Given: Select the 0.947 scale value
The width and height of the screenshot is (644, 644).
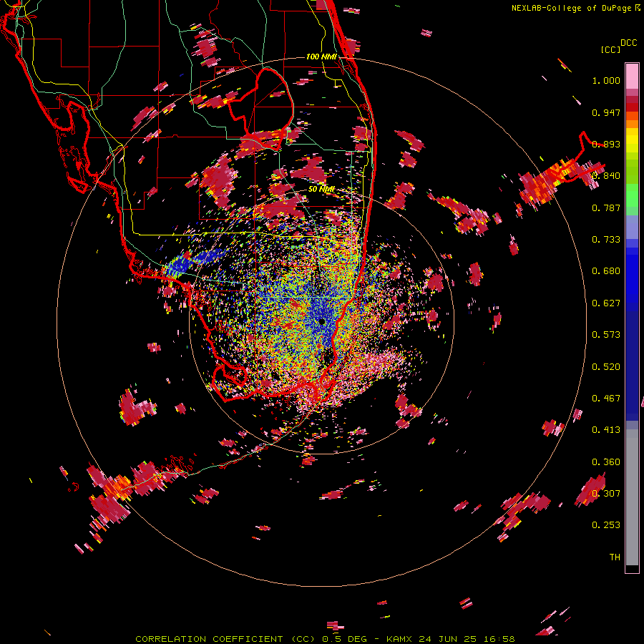Looking at the screenshot, I should (x=606, y=112).
